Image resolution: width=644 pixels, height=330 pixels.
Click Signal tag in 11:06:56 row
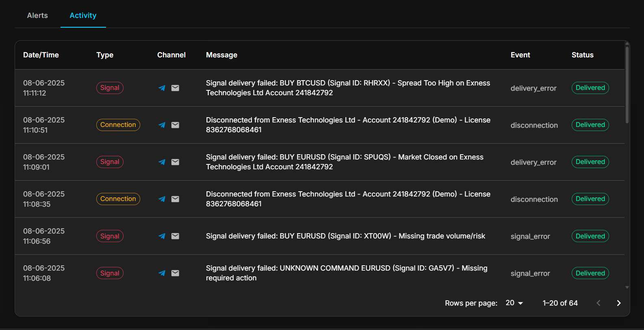(x=110, y=236)
